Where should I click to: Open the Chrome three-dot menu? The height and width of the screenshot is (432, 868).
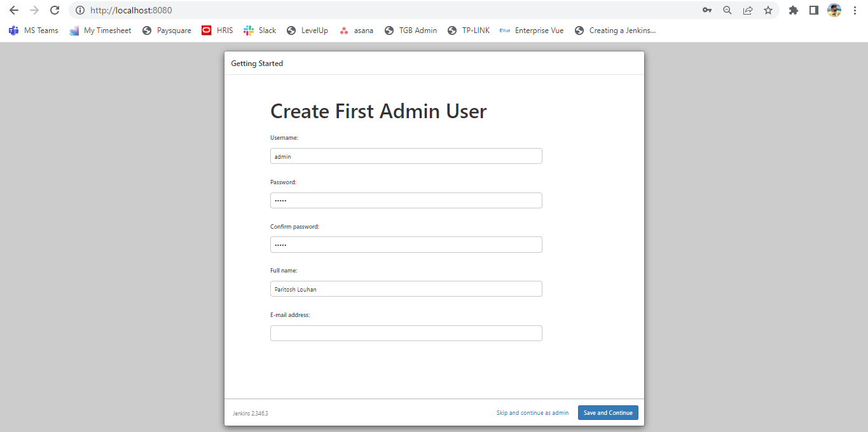click(854, 10)
